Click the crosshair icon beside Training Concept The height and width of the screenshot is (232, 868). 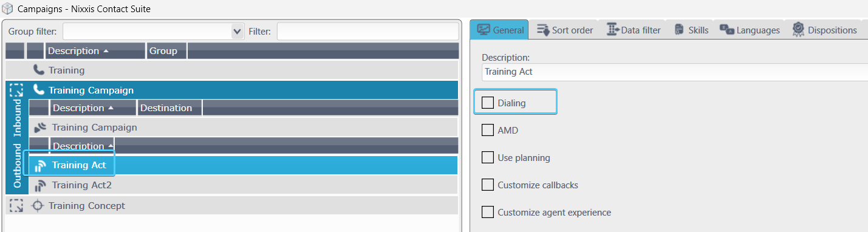[x=38, y=205]
